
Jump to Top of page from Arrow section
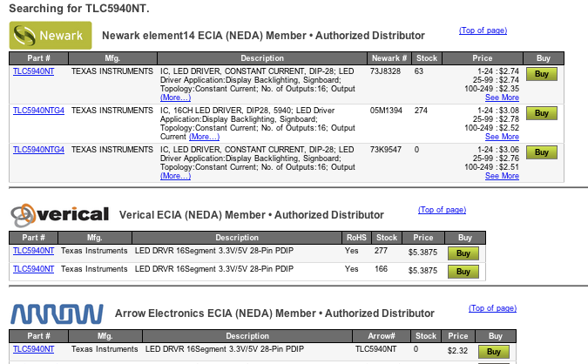click(x=493, y=308)
